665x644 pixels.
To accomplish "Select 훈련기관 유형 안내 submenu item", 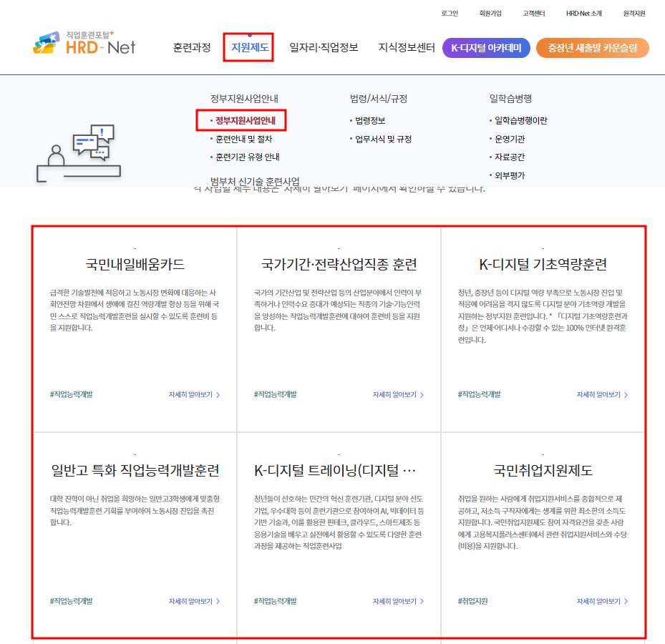I will (248, 157).
